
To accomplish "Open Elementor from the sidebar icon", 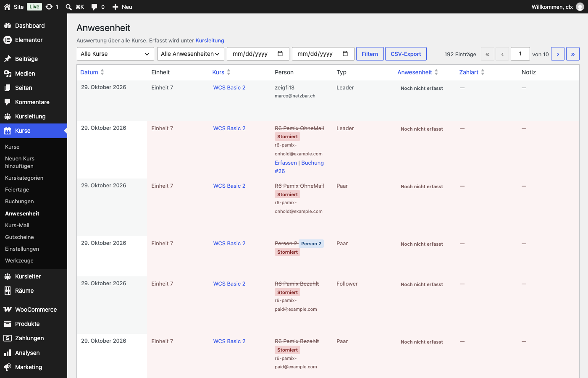I will 8,40.
